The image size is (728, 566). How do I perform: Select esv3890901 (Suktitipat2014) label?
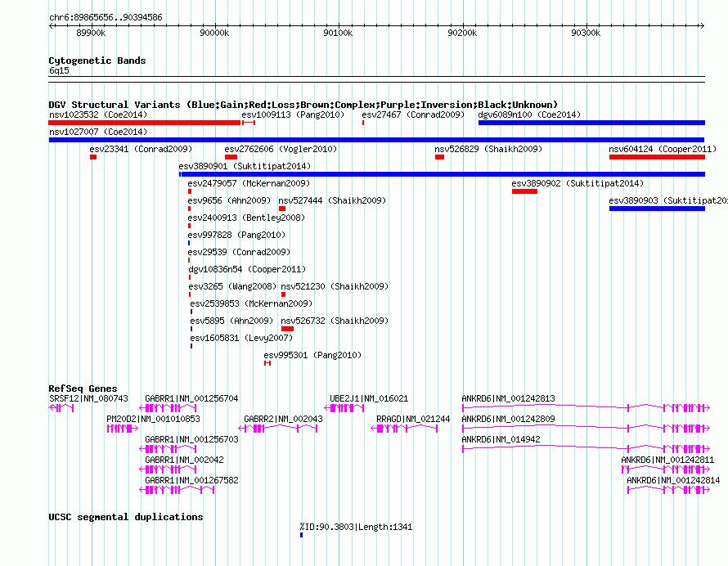click(x=245, y=166)
